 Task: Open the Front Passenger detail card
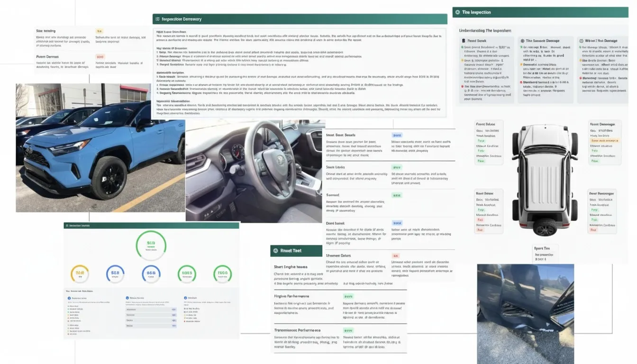point(602,142)
